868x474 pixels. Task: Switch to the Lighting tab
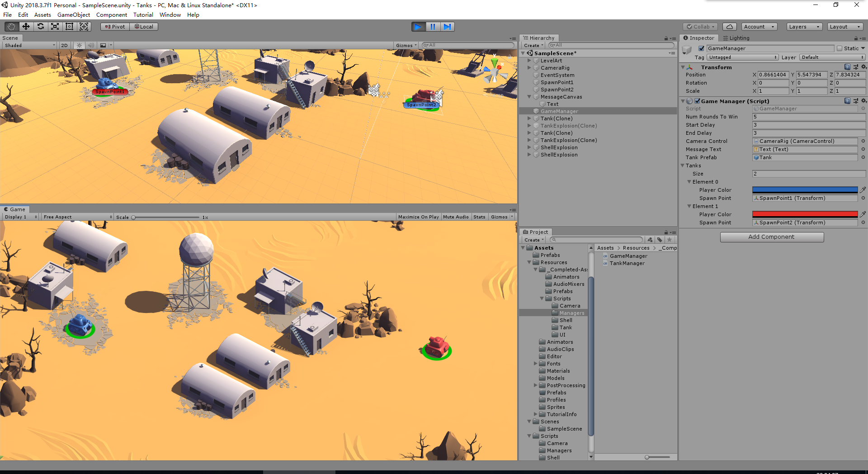point(736,38)
